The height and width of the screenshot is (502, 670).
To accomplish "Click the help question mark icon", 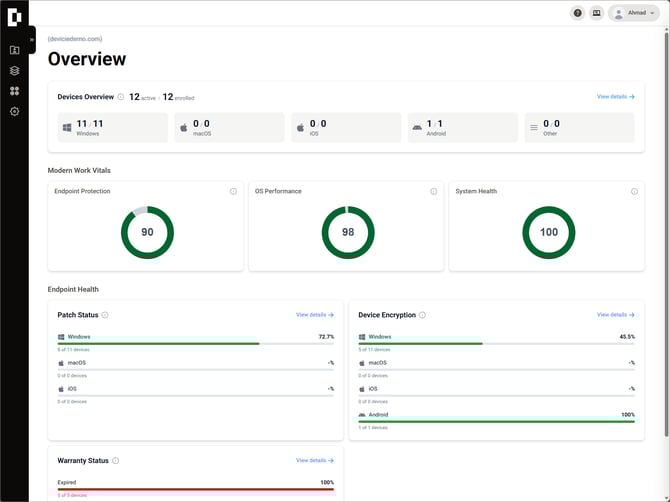I will 577,13.
